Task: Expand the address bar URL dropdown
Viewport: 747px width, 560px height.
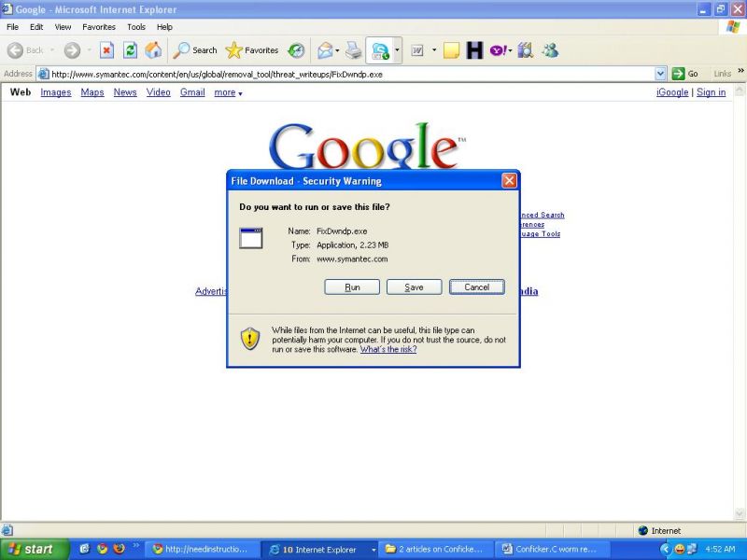Action: (660, 74)
